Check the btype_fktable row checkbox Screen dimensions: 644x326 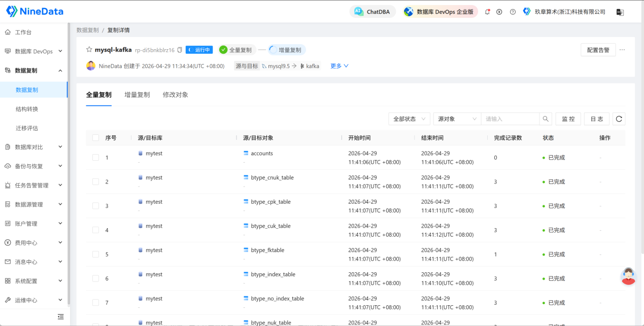[x=95, y=254]
